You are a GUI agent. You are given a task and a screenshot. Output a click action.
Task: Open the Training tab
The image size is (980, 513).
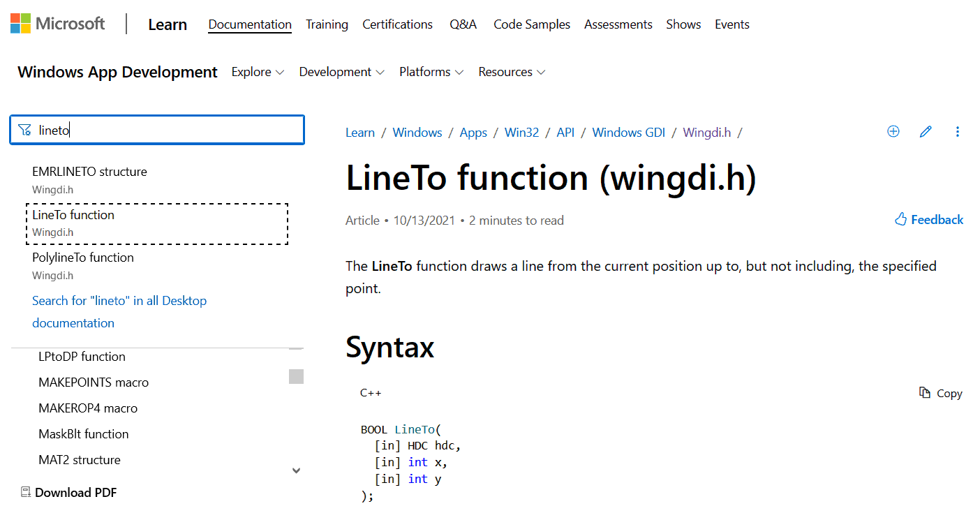click(x=327, y=24)
